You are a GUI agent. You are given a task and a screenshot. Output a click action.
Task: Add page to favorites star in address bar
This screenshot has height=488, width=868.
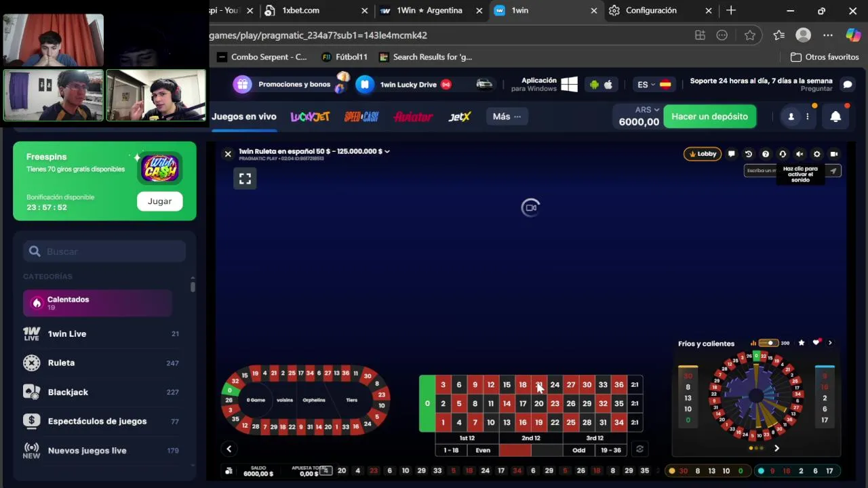(x=750, y=35)
